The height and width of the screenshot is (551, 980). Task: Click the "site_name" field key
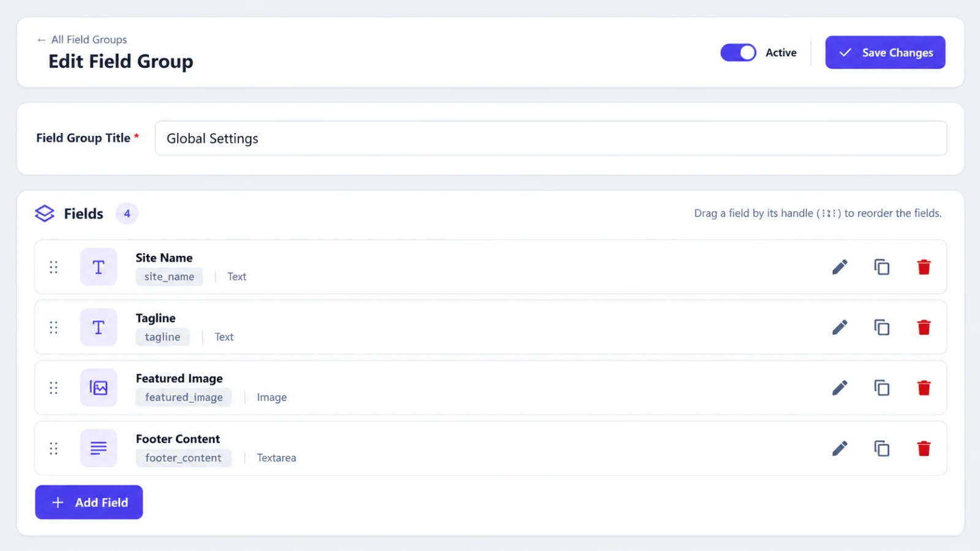[169, 277]
